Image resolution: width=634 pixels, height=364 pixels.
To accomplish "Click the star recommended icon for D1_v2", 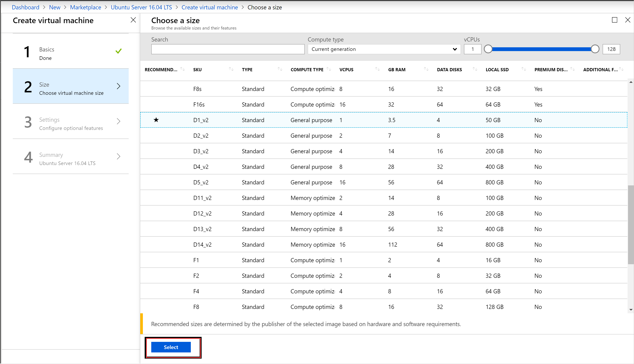I will (156, 120).
